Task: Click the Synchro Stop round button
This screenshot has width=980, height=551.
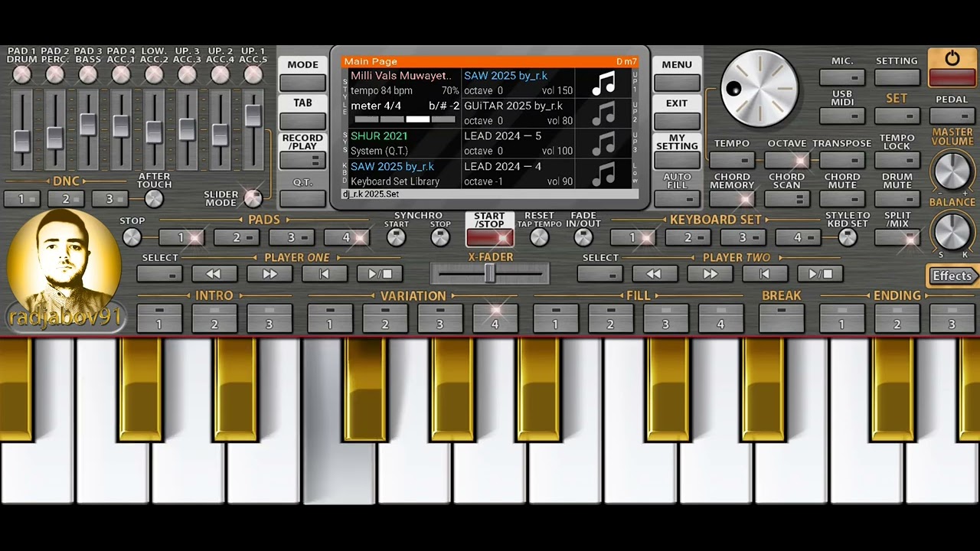Action: (x=440, y=237)
